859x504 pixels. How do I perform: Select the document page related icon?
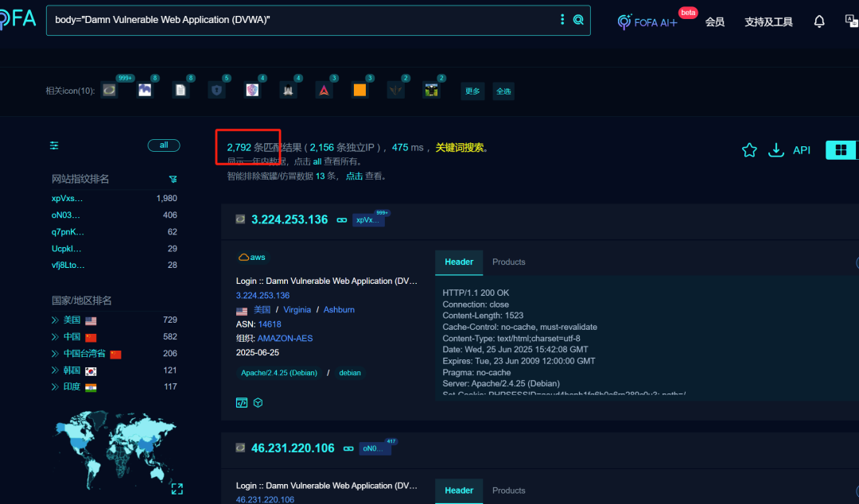[x=181, y=90]
